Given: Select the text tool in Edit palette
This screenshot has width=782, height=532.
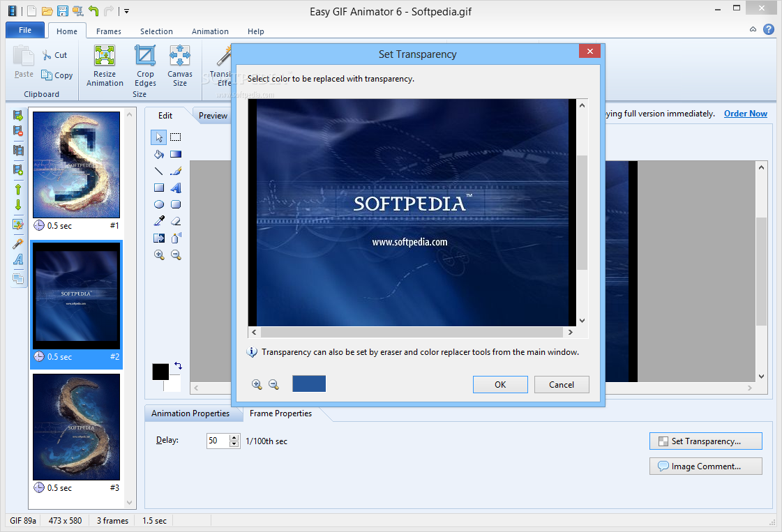Looking at the screenshot, I should pos(176,188).
